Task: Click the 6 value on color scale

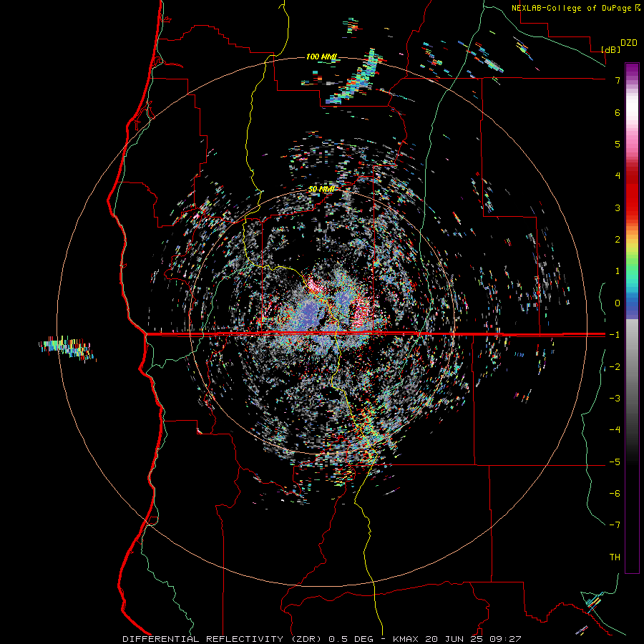Action: 618,112
